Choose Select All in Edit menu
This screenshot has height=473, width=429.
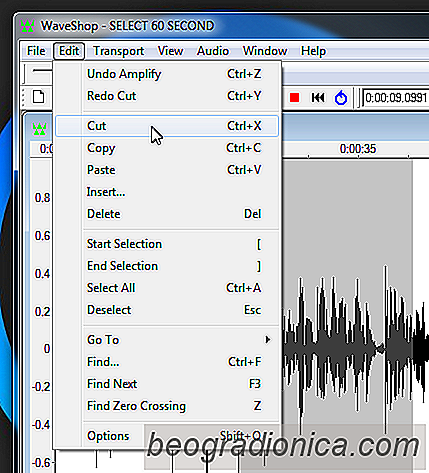click(x=167, y=288)
